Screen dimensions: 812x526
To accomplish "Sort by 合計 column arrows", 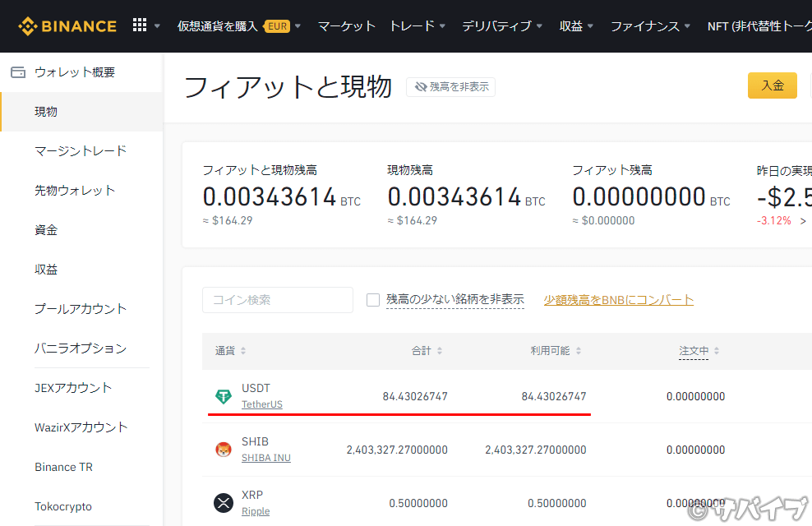I will point(439,351).
